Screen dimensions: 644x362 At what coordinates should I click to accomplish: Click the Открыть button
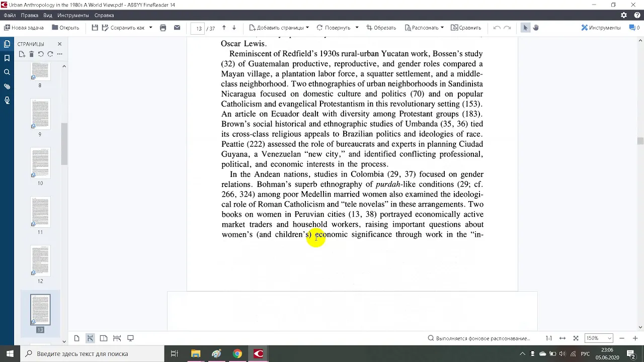click(x=65, y=28)
